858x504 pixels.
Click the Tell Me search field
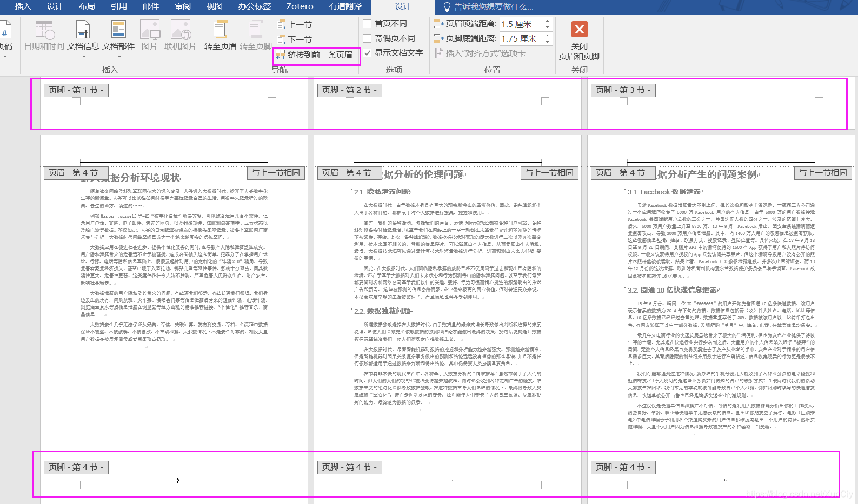[x=494, y=7]
